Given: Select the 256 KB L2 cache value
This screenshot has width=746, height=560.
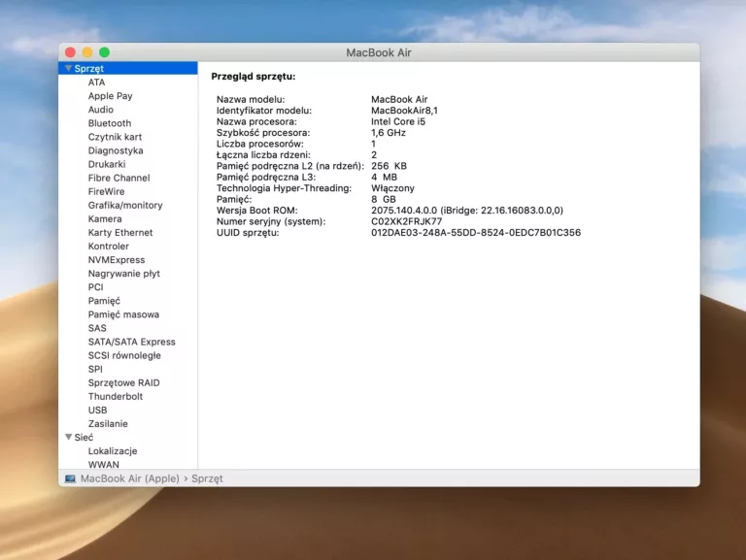Looking at the screenshot, I should 390,166.
